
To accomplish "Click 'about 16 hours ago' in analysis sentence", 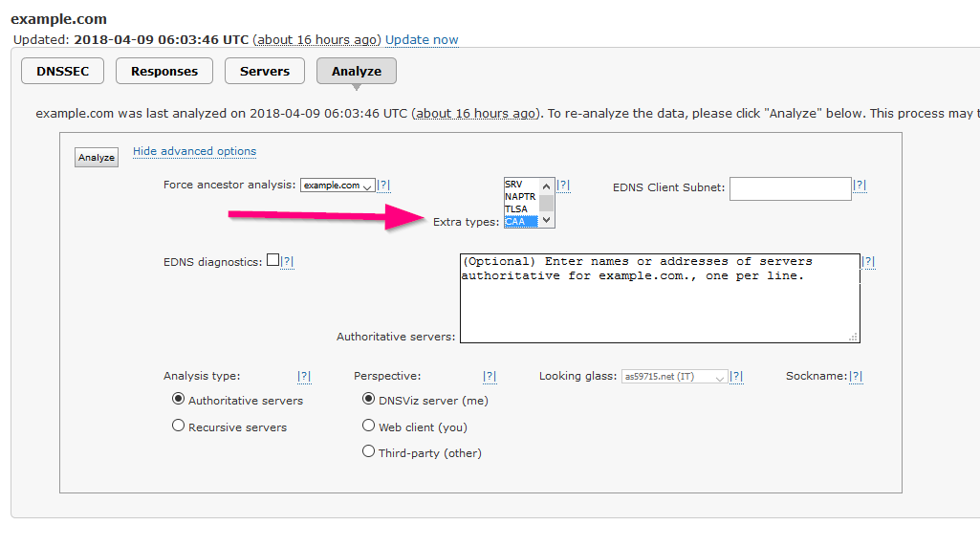I will click(475, 114).
